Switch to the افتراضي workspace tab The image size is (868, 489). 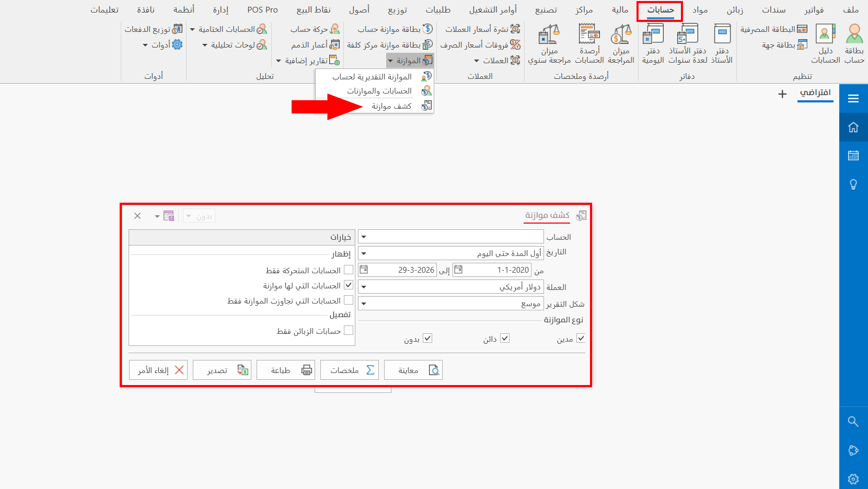click(x=815, y=93)
